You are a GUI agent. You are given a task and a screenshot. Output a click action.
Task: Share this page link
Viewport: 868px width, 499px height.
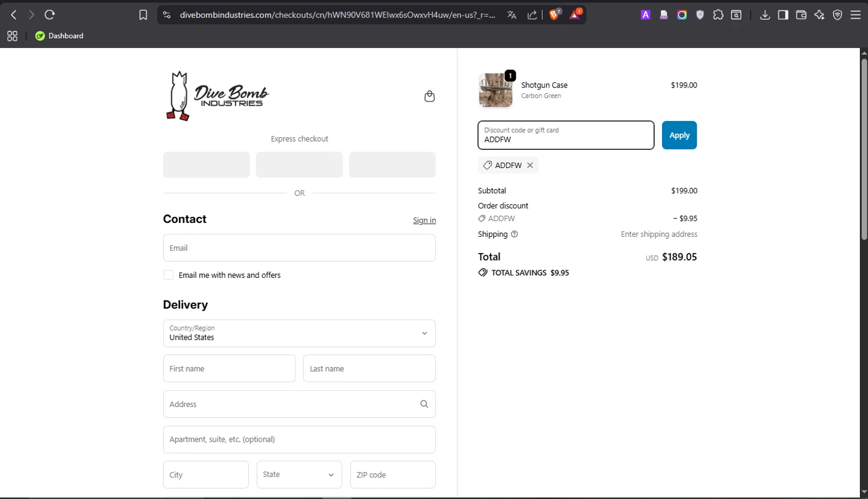[x=532, y=15]
